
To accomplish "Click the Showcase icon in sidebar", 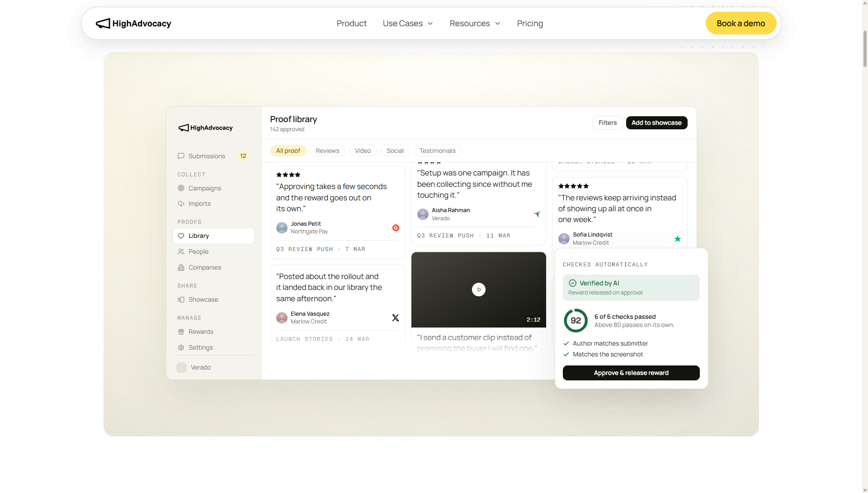I will (x=181, y=300).
